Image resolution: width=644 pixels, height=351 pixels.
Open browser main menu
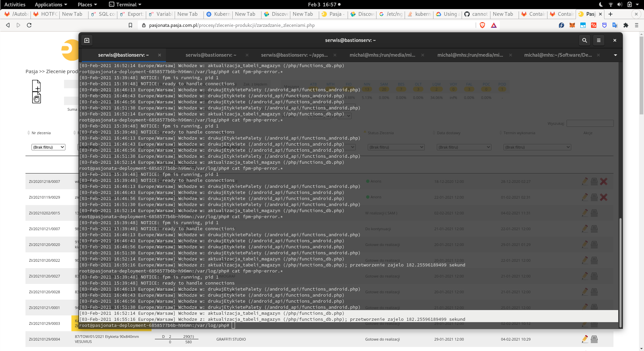click(x=636, y=25)
